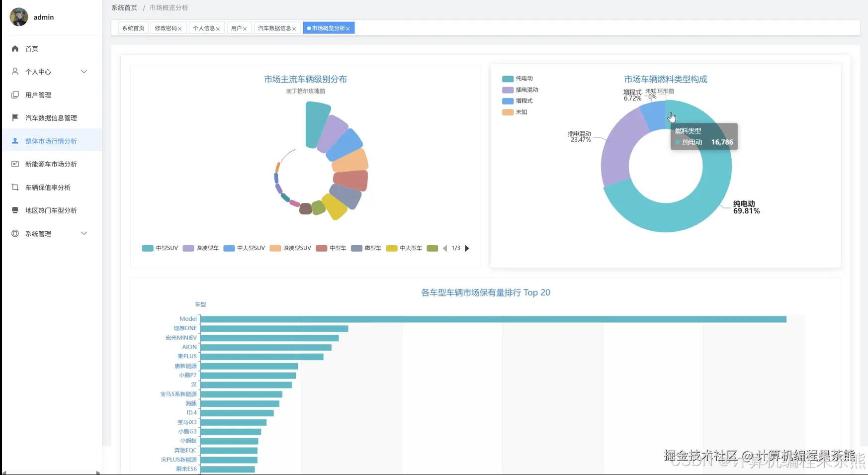Open 用户管理 via its sidebar icon
Screen dimensions: 868x475
[x=15, y=95]
